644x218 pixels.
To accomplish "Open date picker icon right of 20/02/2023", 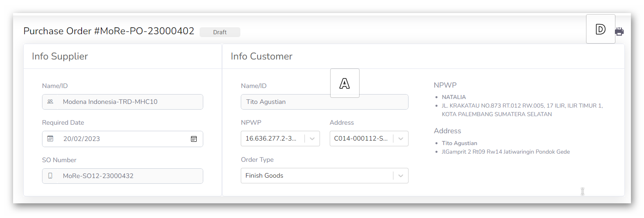I will tap(194, 139).
